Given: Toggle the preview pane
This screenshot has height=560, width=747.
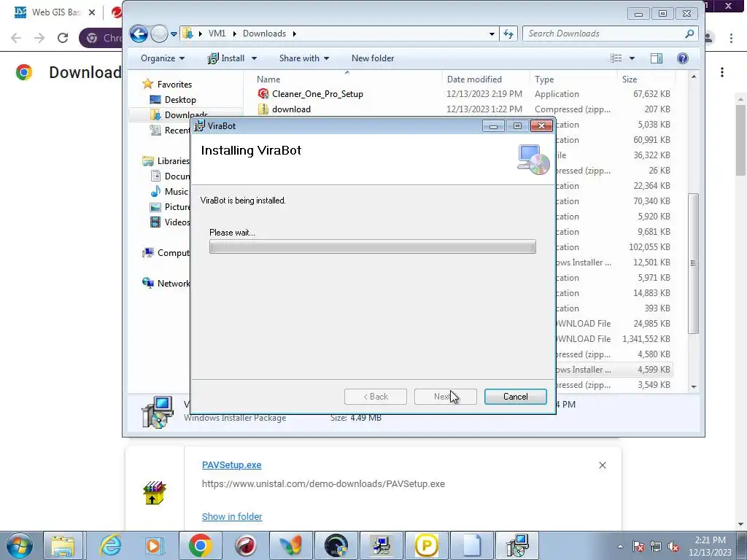Looking at the screenshot, I should tap(657, 58).
